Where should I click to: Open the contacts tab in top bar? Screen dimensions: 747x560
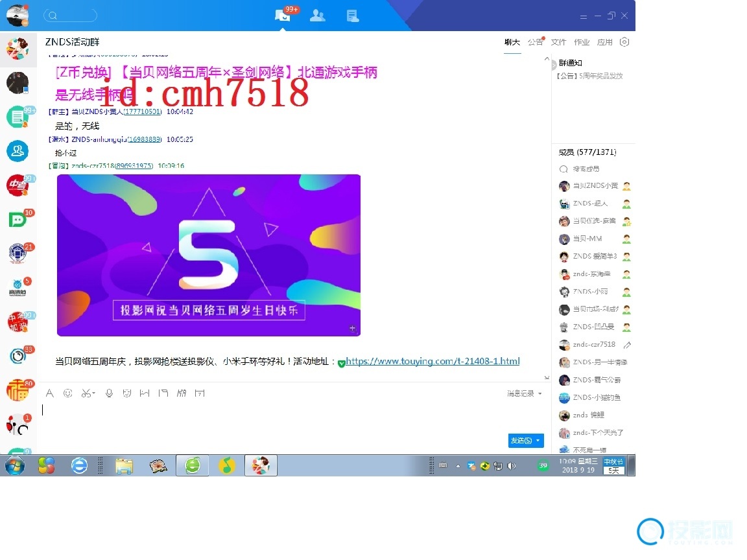click(317, 16)
